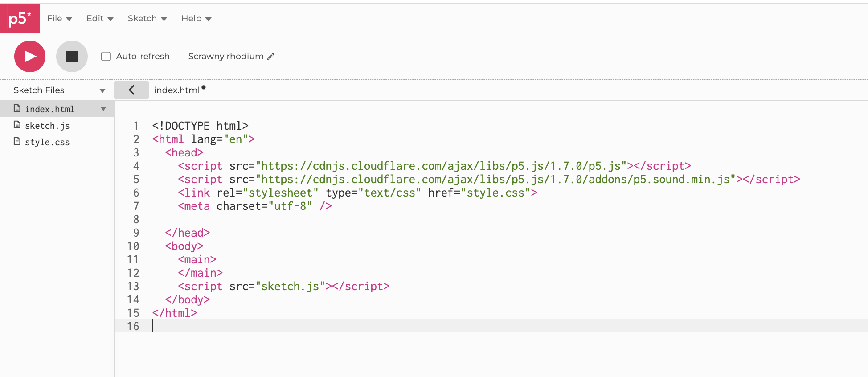The width and height of the screenshot is (868, 377).
Task: Click the script src="sketch.js" line
Action: (283, 286)
